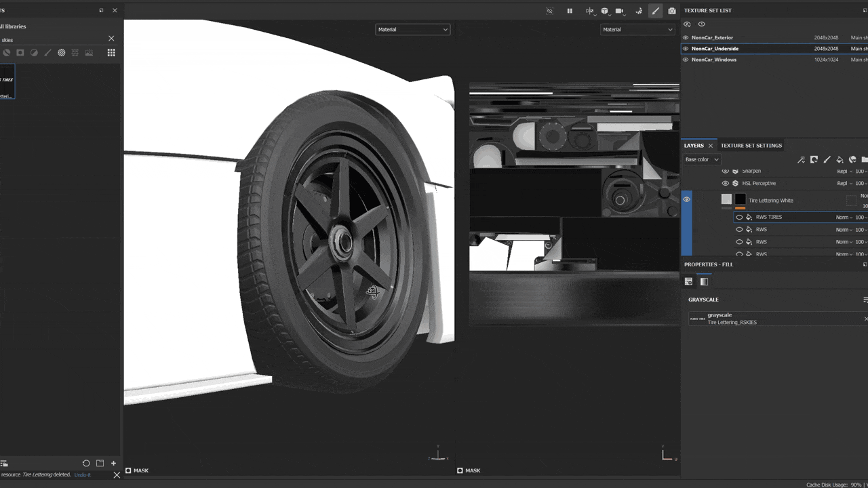This screenshot has height=488, width=868.
Task: Click the environment rotation icon near the bottom left
Action: pyautogui.click(x=86, y=463)
